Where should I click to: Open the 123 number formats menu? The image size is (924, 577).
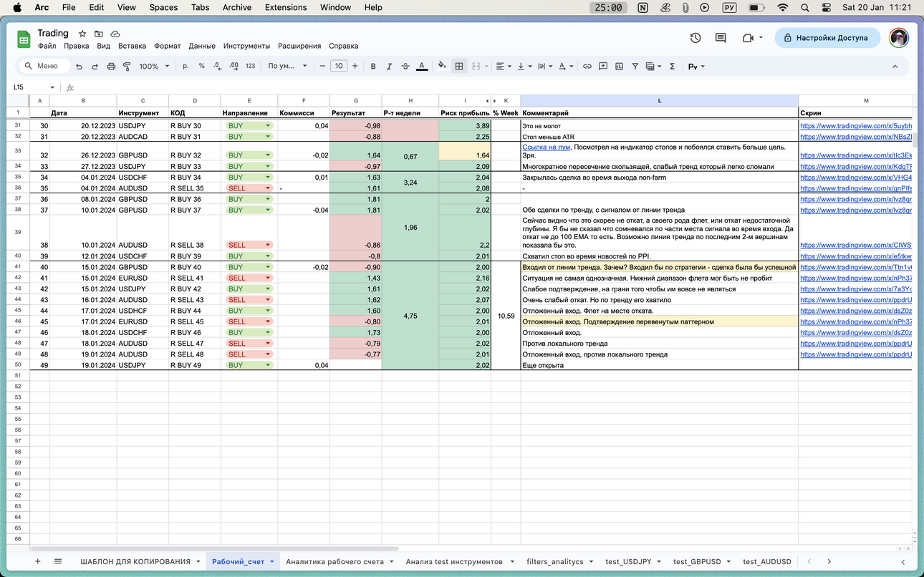point(250,66)
